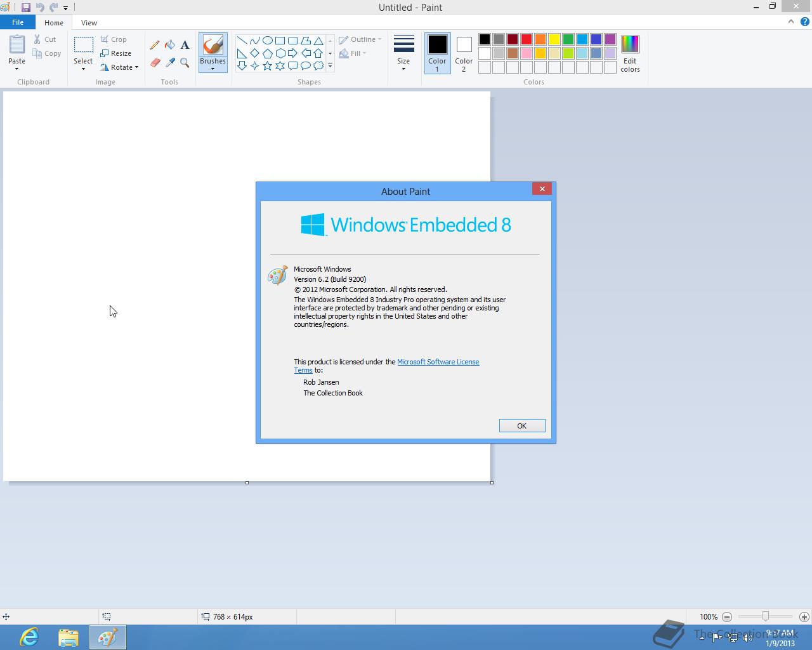Choose the Oval shape
The image size is (812, 650).
pyautogui.click(x=267, y=41)
